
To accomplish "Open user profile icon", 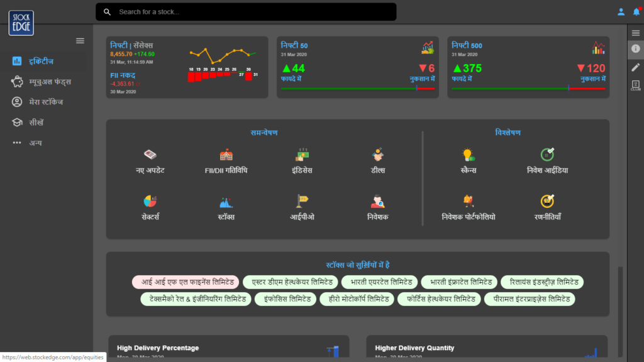I will [x=621, y=12].
